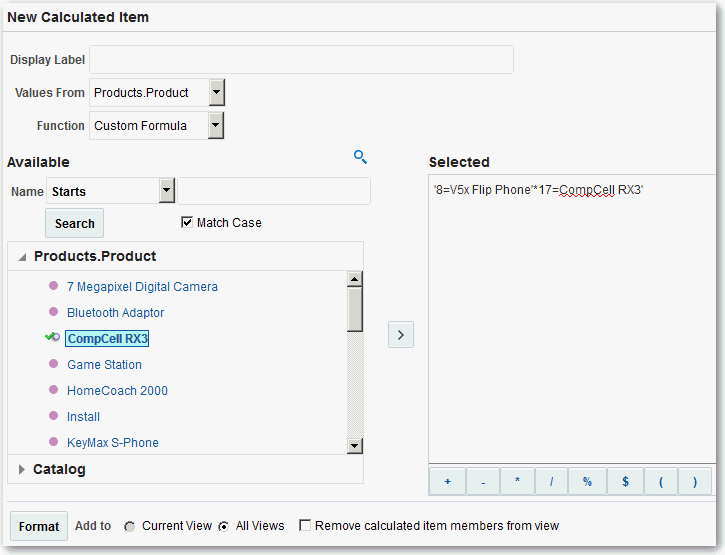Select the Current View radio button
This screenshot has height=555, width=725.
pos(130,526)
